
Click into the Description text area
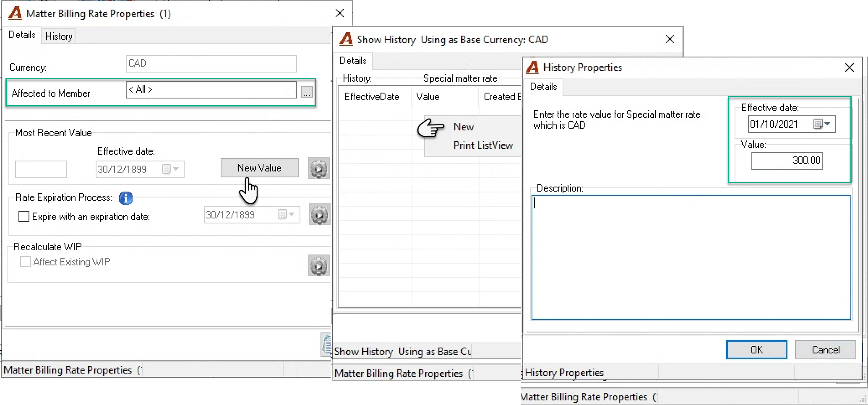point(691,257)
